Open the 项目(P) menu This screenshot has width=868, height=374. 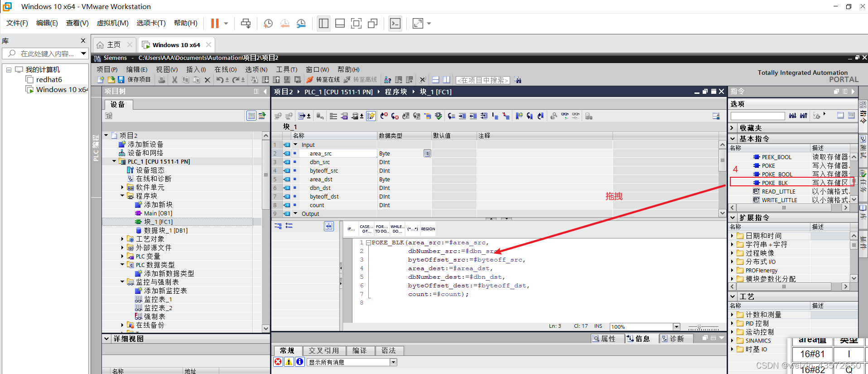[107, 69]
